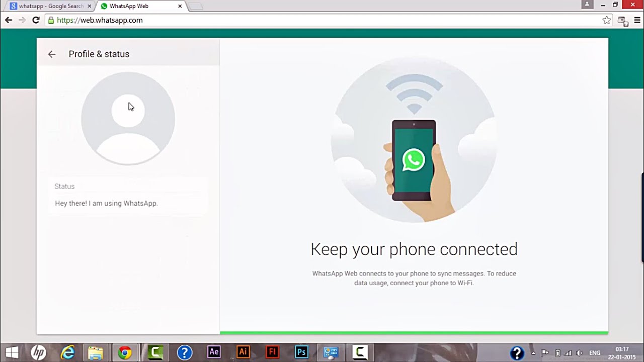Switch to 'whatsapp - Google Search' tab
Screen dimensions: 644x362
pyautogui.click(x=51, y=6)
